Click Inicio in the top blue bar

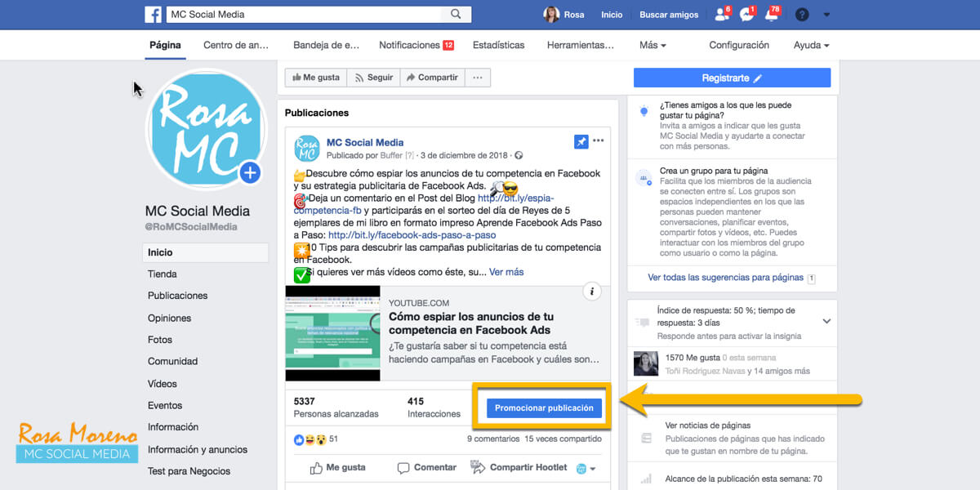[x=612, y=15]
